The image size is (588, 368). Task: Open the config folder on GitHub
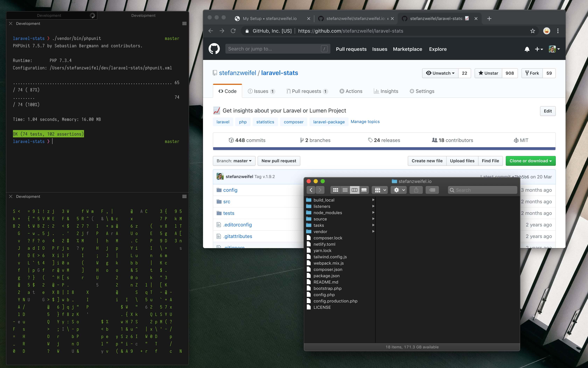(x=230, y=190)
